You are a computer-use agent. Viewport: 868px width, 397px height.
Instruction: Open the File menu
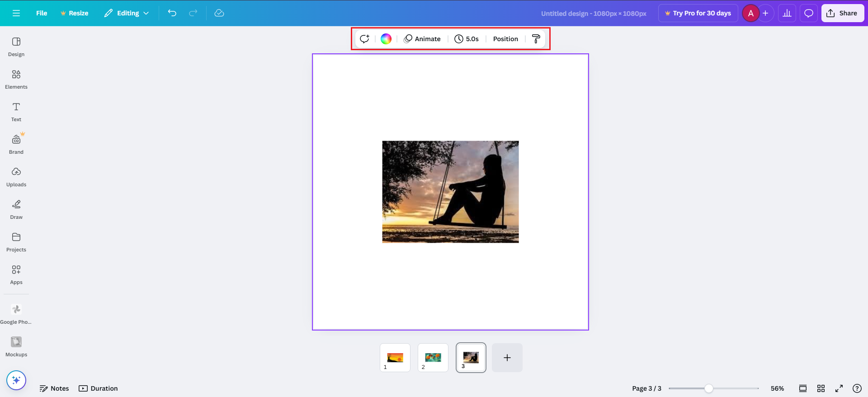point(42,13)
